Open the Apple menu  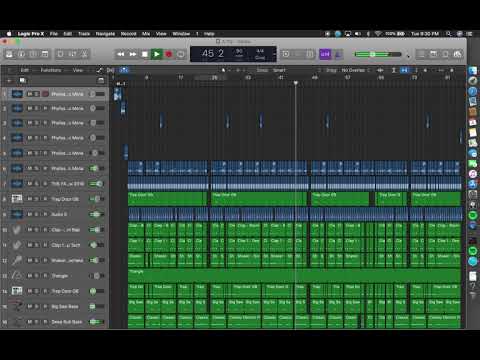click(9, 34)
